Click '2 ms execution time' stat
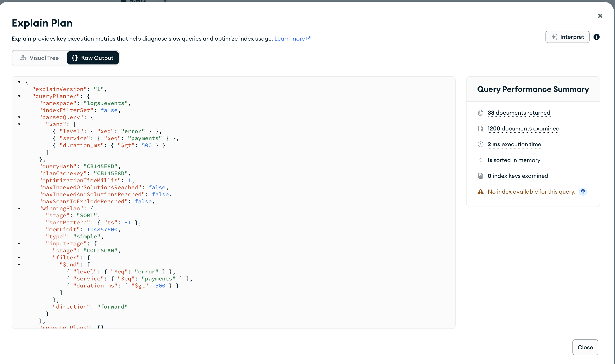 point(514,144)
